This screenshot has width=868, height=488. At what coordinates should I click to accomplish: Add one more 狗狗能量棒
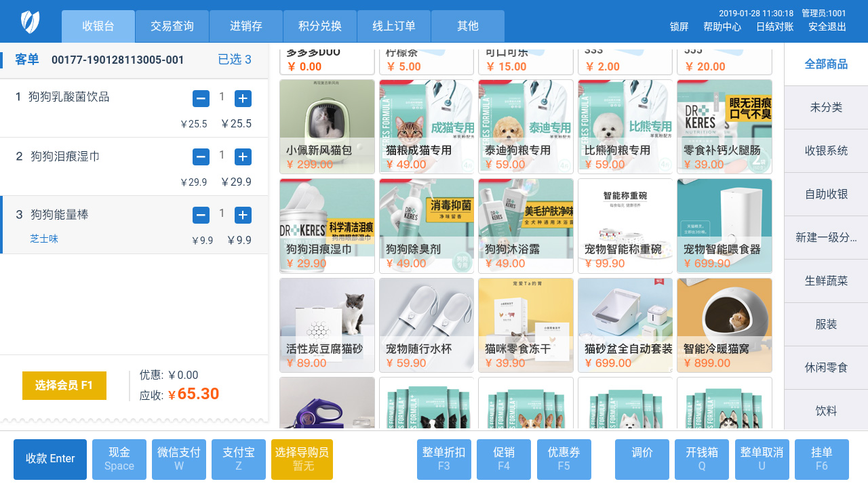pos(243,215)
